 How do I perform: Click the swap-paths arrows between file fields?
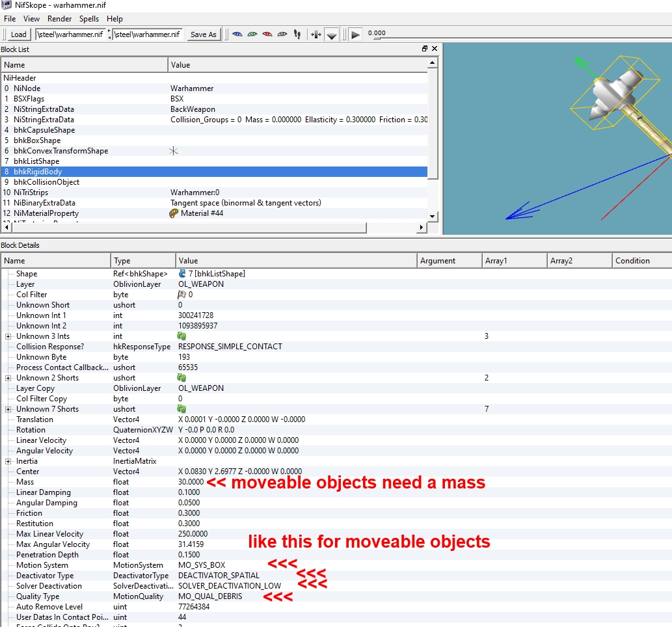point(109,34)
